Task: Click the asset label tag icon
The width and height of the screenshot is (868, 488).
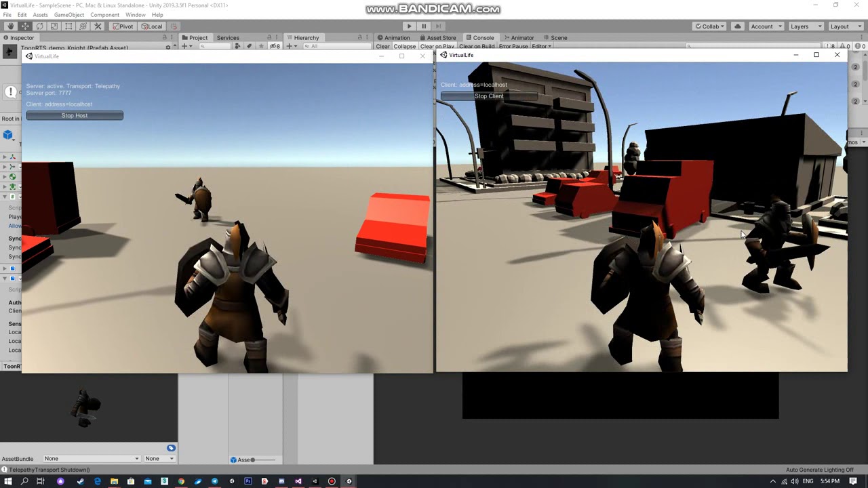Action: [171, 448]
